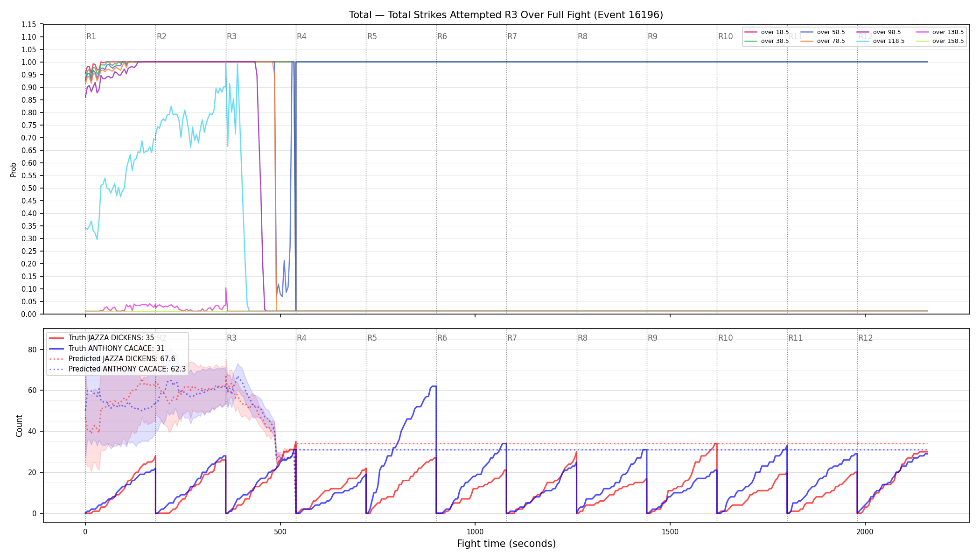Select 'over 58.5' in the legend
The height and width of the screenshot is (560, 980).
pos(823,32)
